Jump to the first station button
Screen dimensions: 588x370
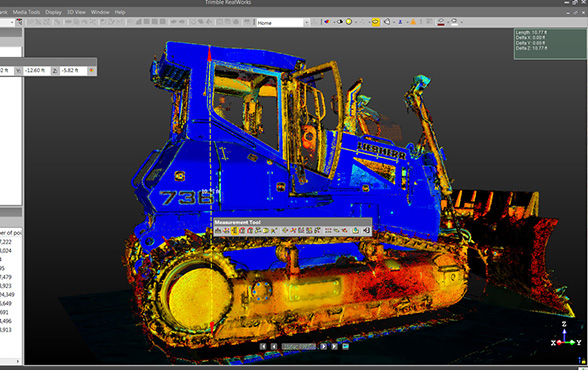tap(263, 346)
